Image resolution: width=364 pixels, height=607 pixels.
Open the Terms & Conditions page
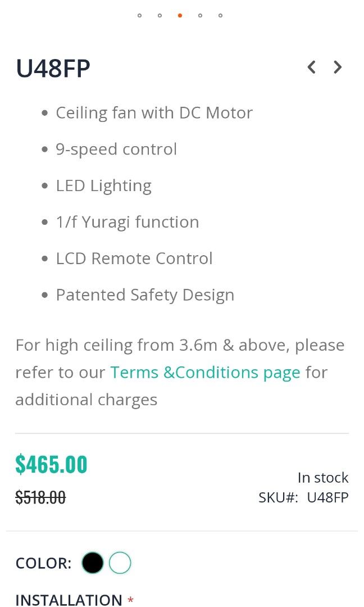point(204,372)
